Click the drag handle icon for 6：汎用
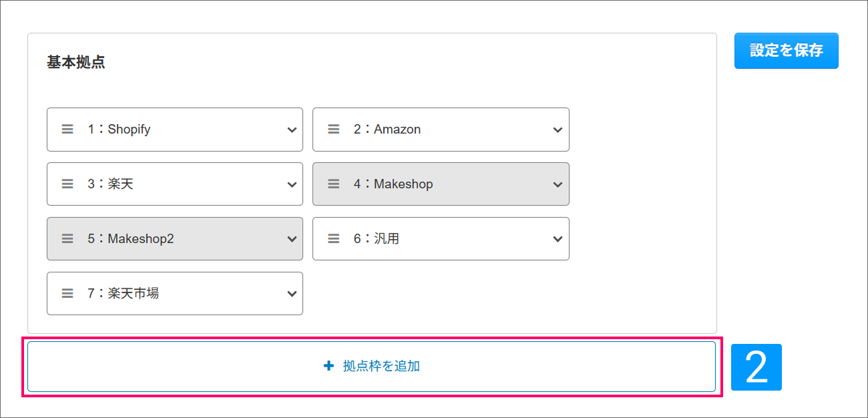 pyautogui.click(x=334, y=239)
